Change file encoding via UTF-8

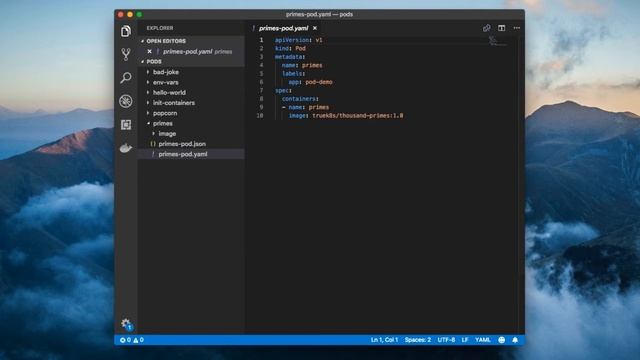click(446, 340)
